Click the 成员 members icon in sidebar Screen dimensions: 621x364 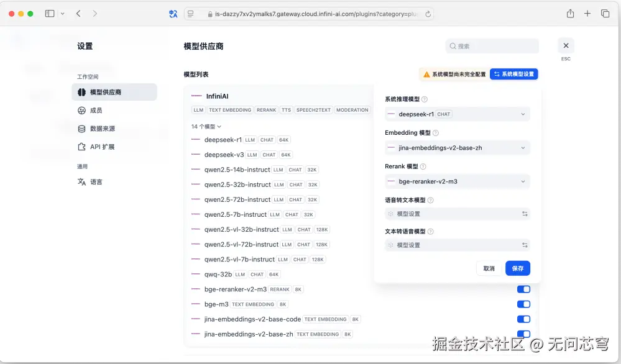pos(81,109)
